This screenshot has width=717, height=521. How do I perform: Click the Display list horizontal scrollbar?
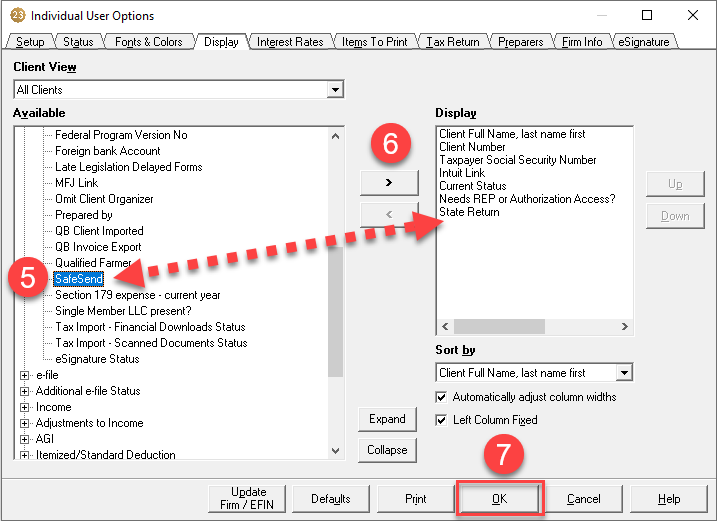tap(534, 327)
